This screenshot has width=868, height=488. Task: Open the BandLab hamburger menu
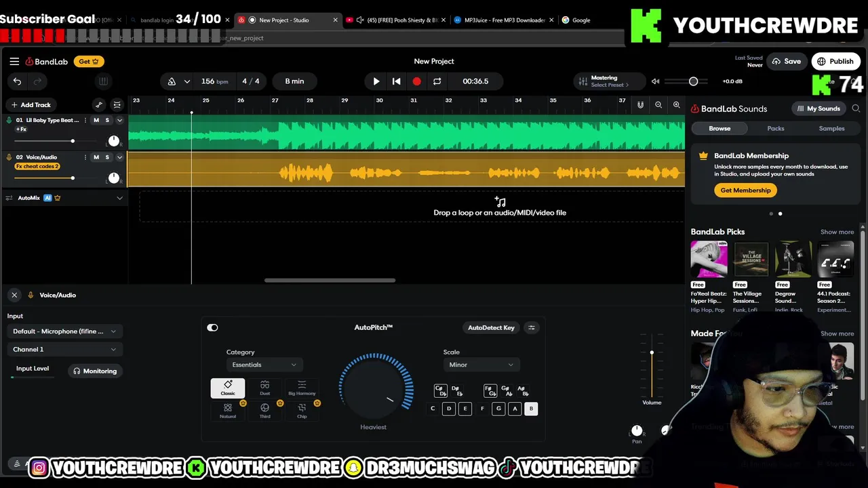pos(14,61)
